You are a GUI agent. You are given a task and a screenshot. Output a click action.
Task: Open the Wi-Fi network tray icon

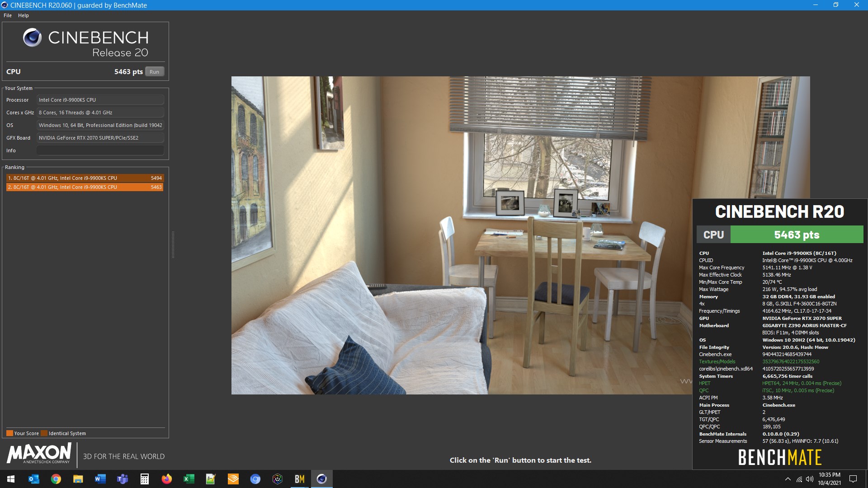point(799,479)
